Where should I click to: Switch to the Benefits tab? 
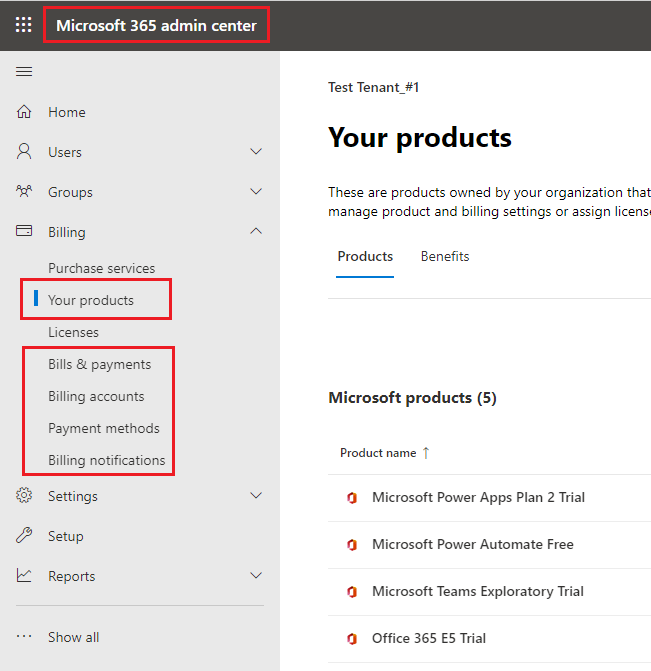(445, 256)
